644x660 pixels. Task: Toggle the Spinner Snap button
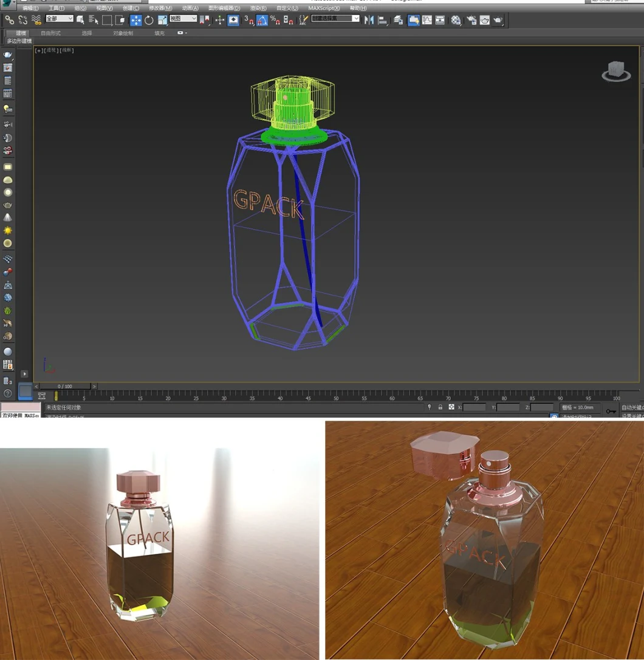coord(288,20)
